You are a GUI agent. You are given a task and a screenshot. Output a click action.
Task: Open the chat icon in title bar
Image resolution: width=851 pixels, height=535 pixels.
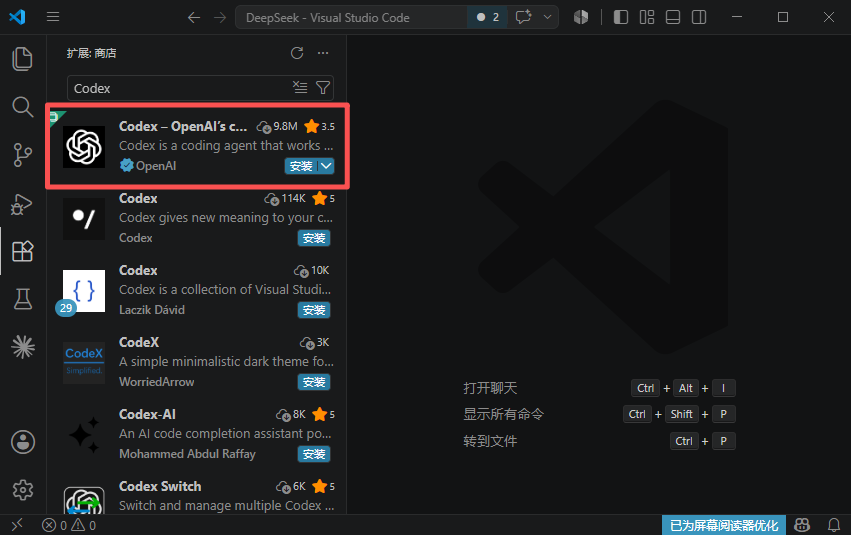[523, 17]
